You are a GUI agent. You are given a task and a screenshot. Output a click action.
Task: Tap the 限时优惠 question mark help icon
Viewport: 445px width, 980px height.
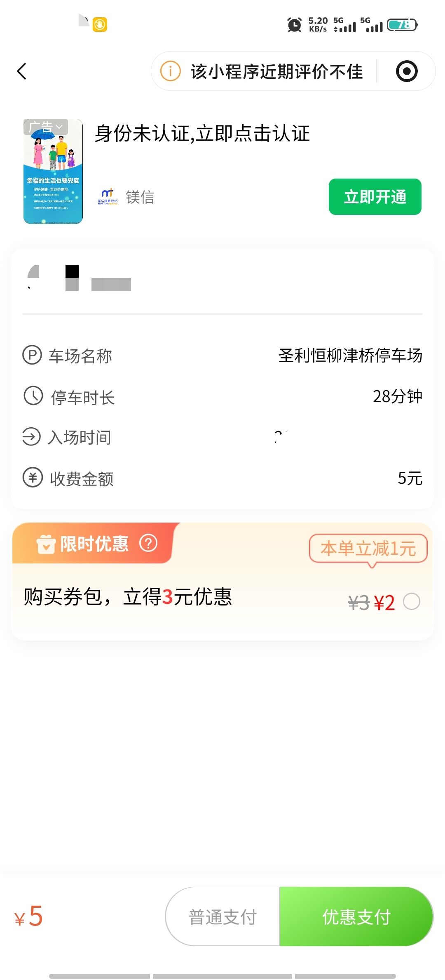(x=148, y=543)
